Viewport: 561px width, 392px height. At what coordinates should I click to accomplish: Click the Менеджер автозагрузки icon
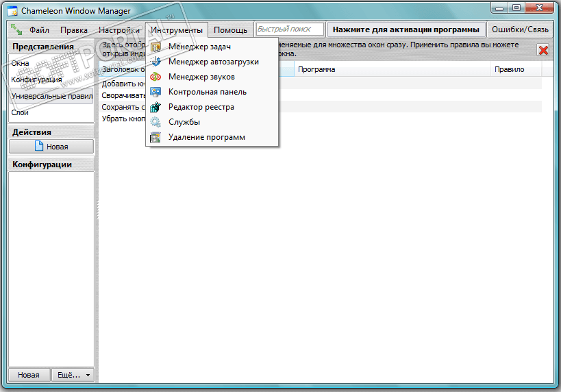point(155,62)
